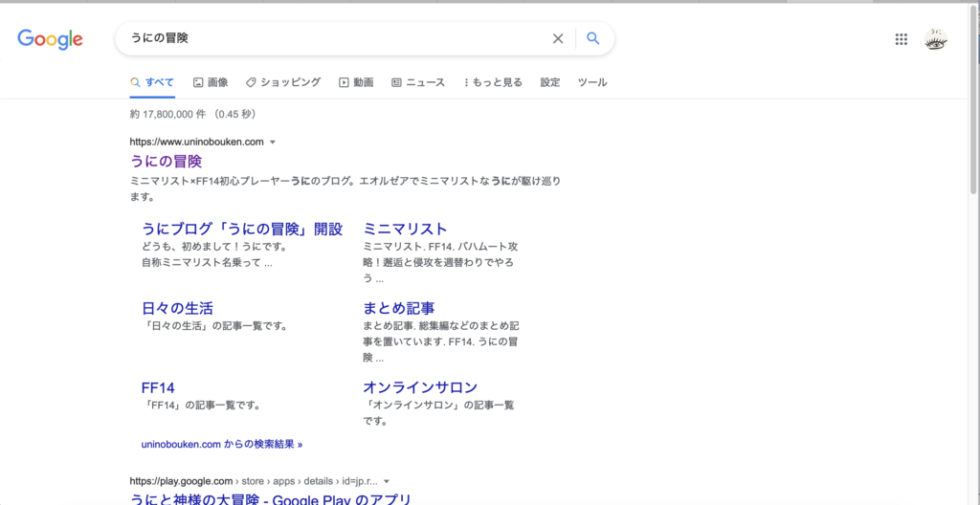Expand the もっと見る more menu
Image resolution: width=980 pixels, height=505 pixels.
pos(493,82)
